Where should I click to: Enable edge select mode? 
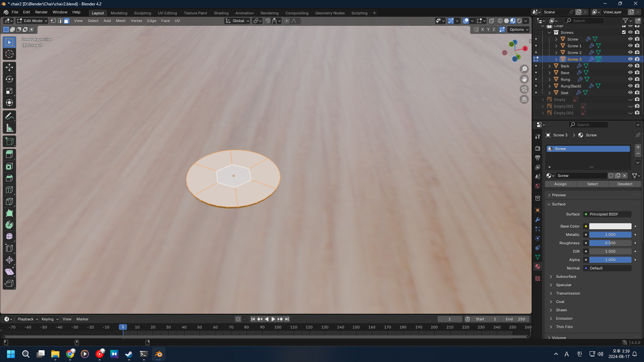point(60,21)
